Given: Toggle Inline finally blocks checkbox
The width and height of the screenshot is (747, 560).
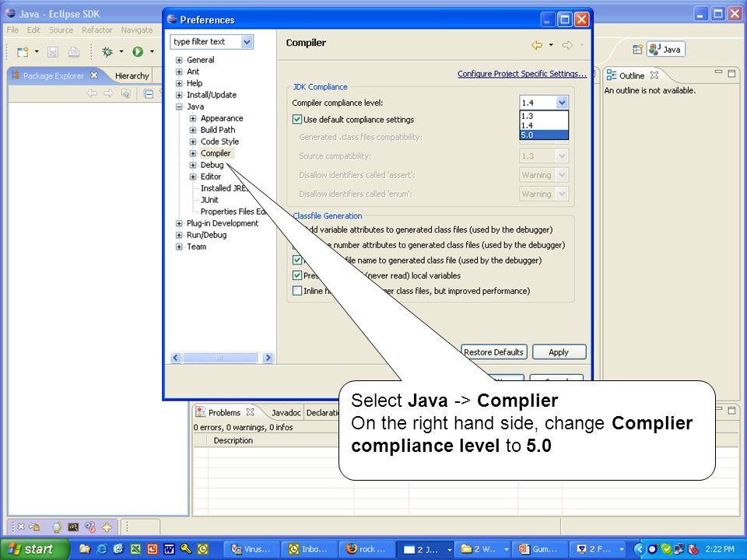Looking at the screenshot, I should click(296, 290).
